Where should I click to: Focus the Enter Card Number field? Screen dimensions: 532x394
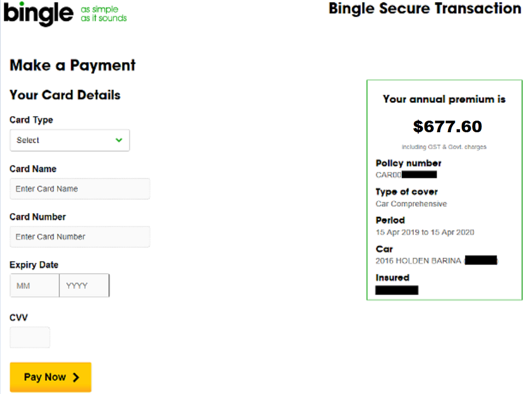(80, 237)
